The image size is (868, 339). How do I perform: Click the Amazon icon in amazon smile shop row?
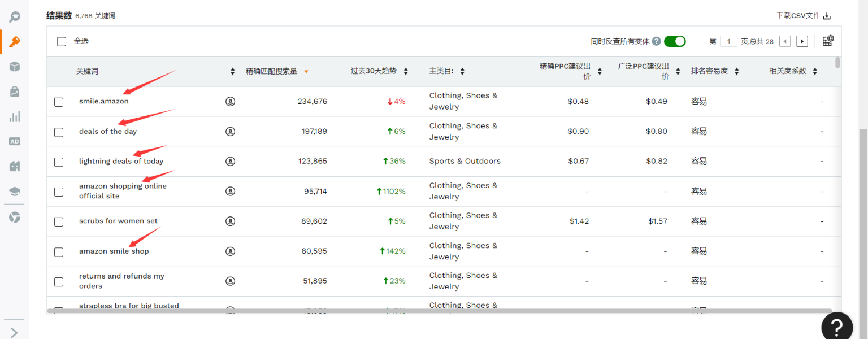tap(230, 251)
